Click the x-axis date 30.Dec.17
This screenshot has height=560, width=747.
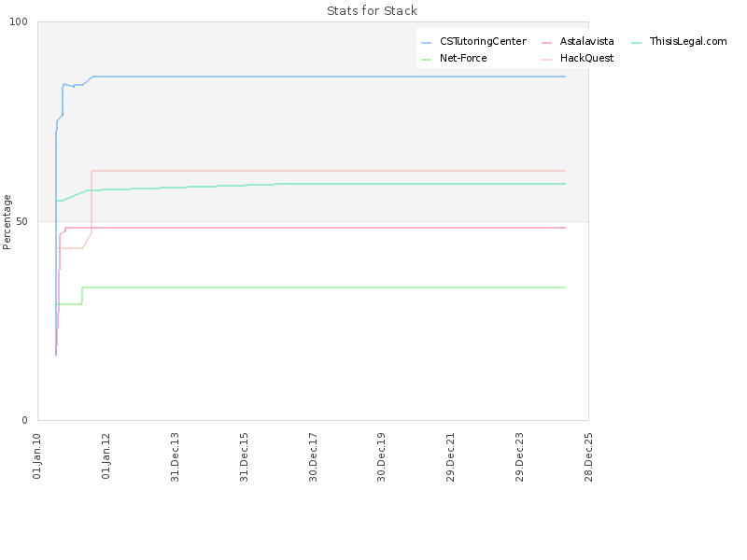click(x=313, y=456)
